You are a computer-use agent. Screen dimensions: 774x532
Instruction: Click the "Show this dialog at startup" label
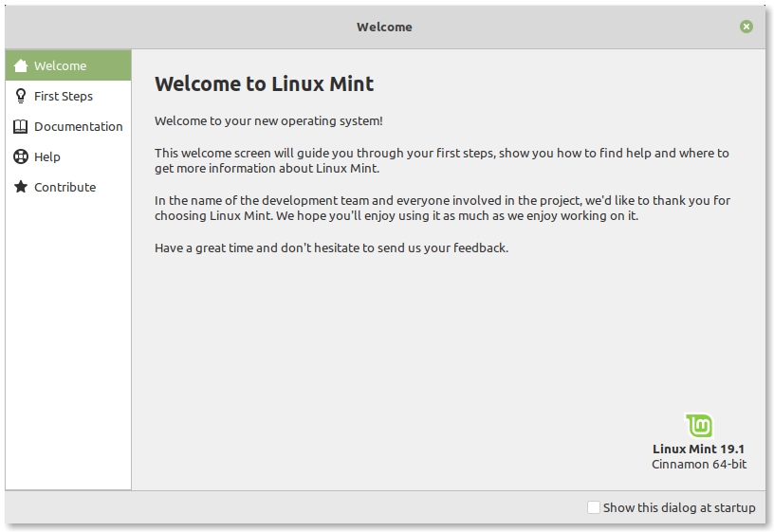tap(679, 507)
